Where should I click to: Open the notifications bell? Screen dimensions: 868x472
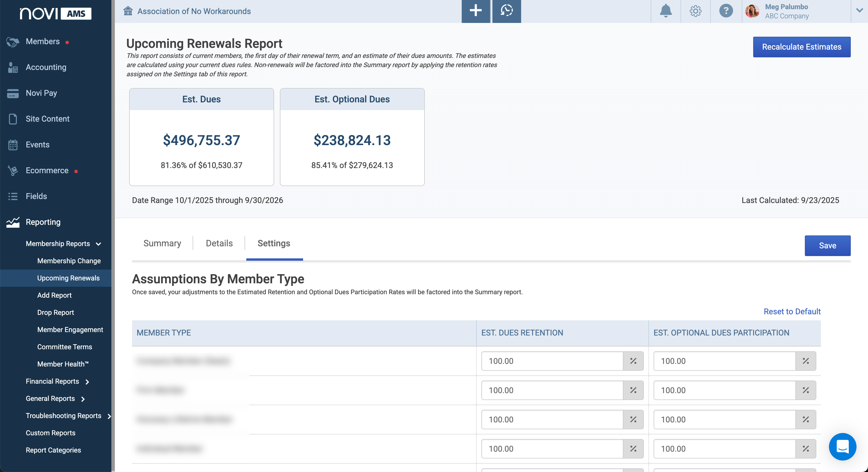[x=665, y=11]
